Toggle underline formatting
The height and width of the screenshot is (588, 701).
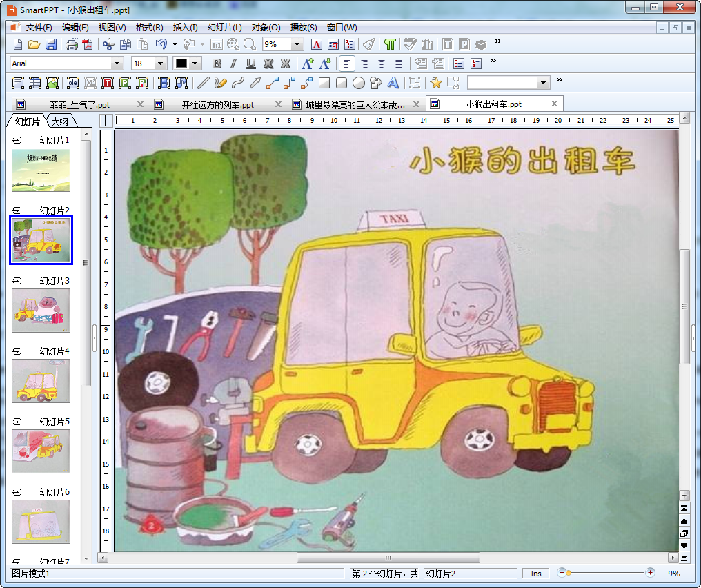[251, 63]
